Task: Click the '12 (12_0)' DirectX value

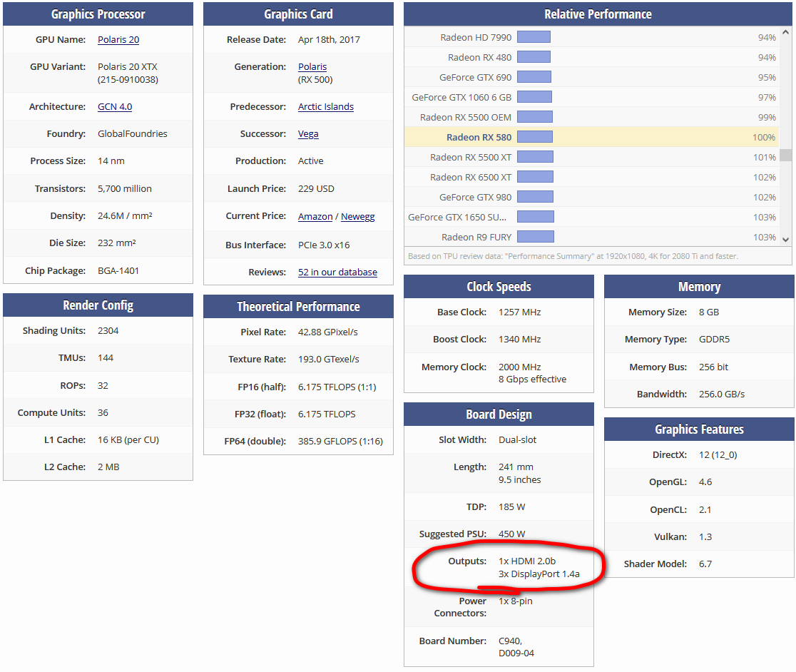Action: click(718, 454)
